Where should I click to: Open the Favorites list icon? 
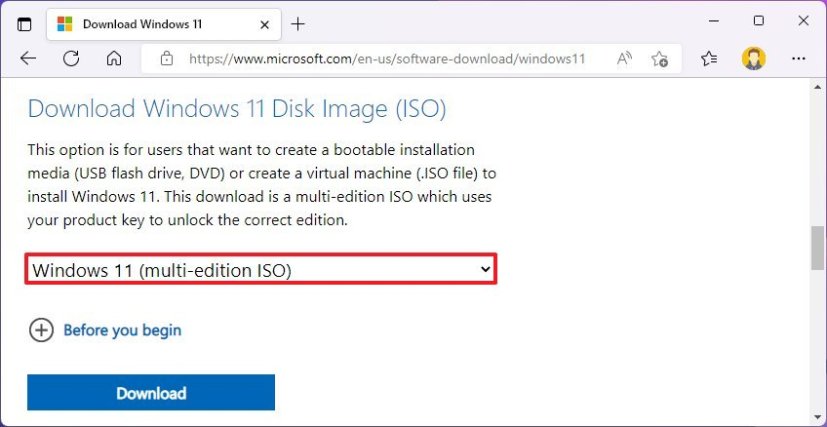click(709, 59)
